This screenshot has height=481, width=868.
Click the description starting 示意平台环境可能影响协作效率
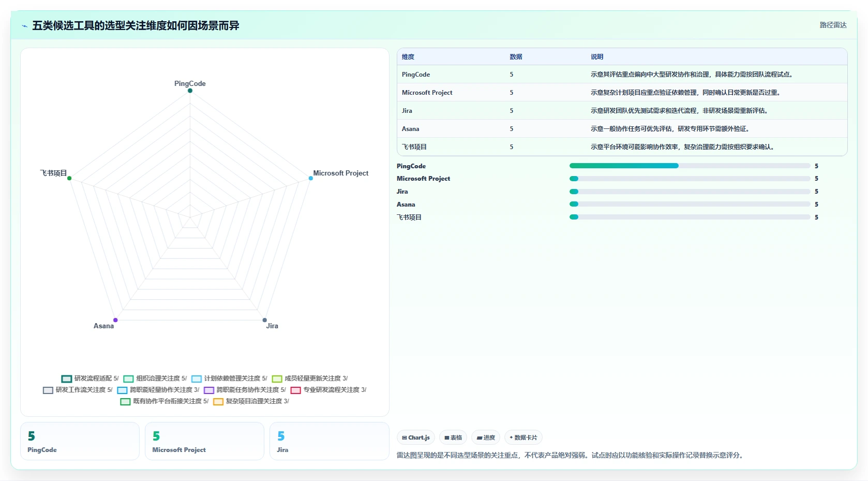(x=683, y=147)
